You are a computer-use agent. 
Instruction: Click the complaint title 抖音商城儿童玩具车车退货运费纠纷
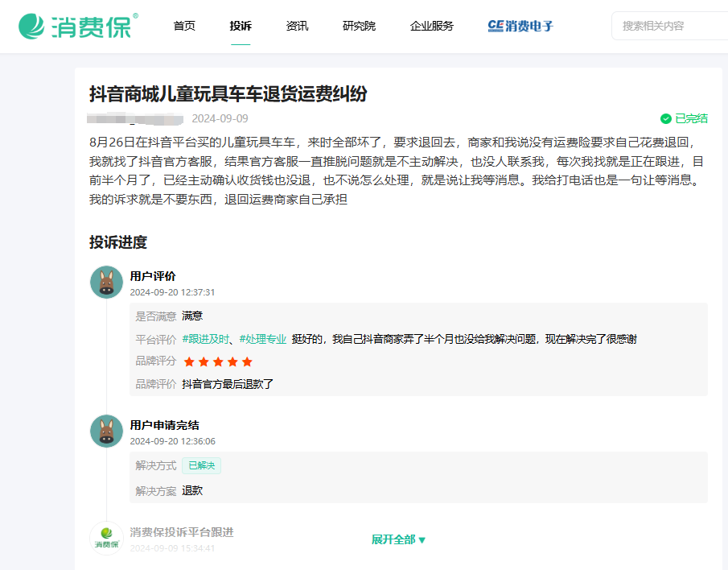tap(228, 93)
